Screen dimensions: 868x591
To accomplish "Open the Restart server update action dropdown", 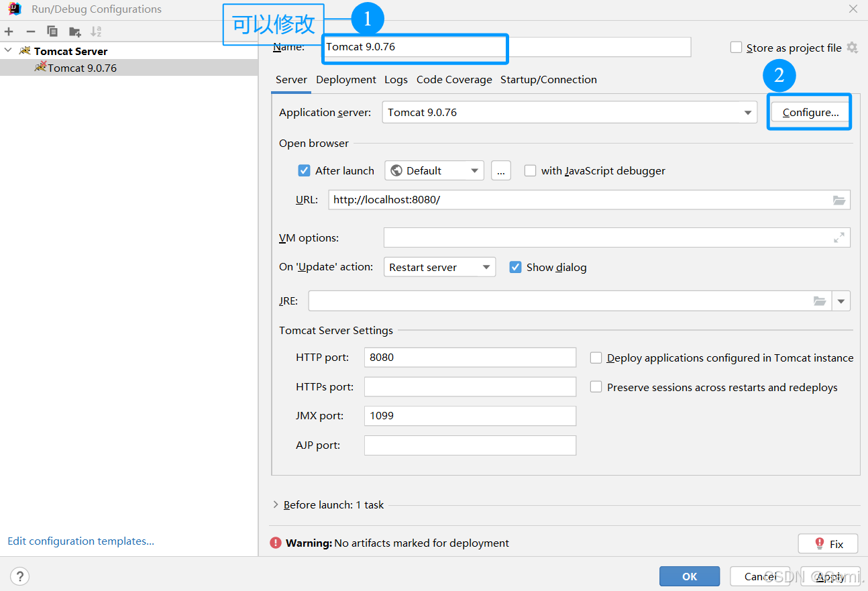I will click(440, 267).
